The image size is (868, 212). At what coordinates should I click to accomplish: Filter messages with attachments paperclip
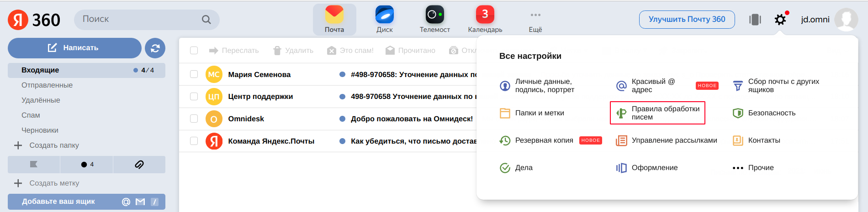click(139, 165)
